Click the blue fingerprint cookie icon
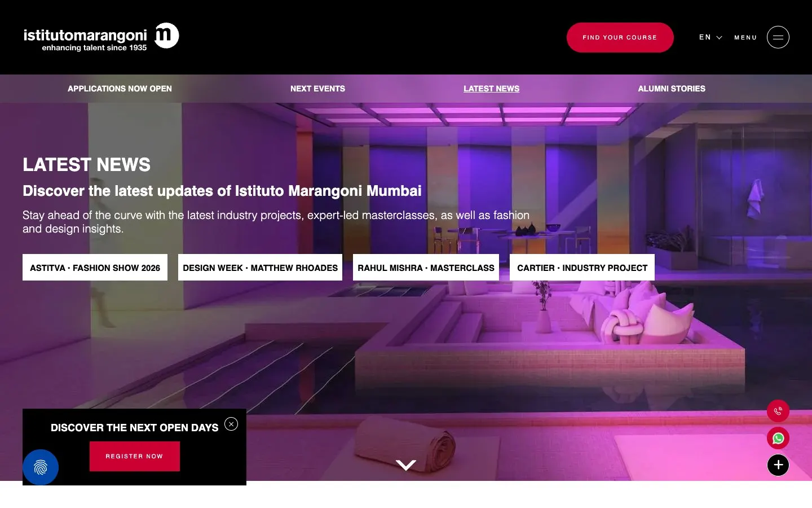This screenshot has width=812, height=508. point(41,467)
